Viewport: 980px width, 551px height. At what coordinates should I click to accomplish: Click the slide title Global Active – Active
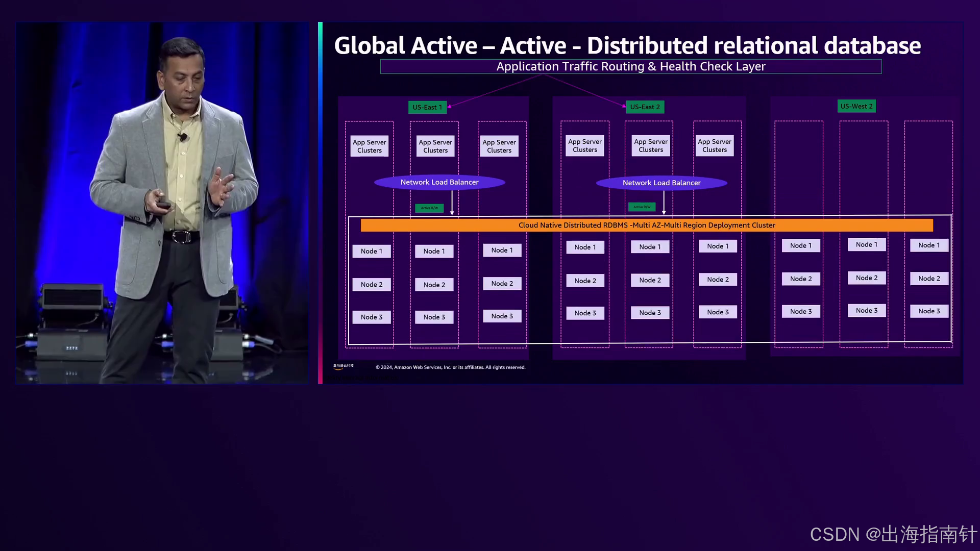627,45
